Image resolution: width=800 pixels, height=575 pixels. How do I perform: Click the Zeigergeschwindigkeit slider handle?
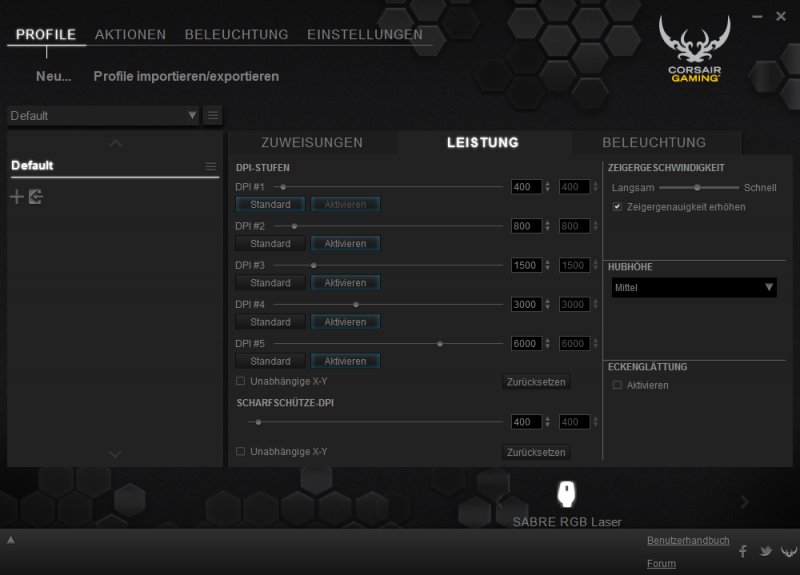697,187
